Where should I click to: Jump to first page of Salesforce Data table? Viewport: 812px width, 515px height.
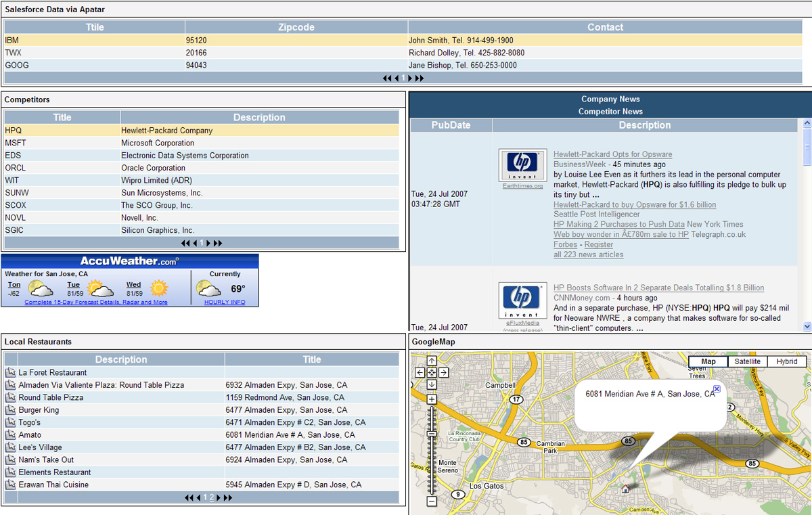[x=387, y=78]
